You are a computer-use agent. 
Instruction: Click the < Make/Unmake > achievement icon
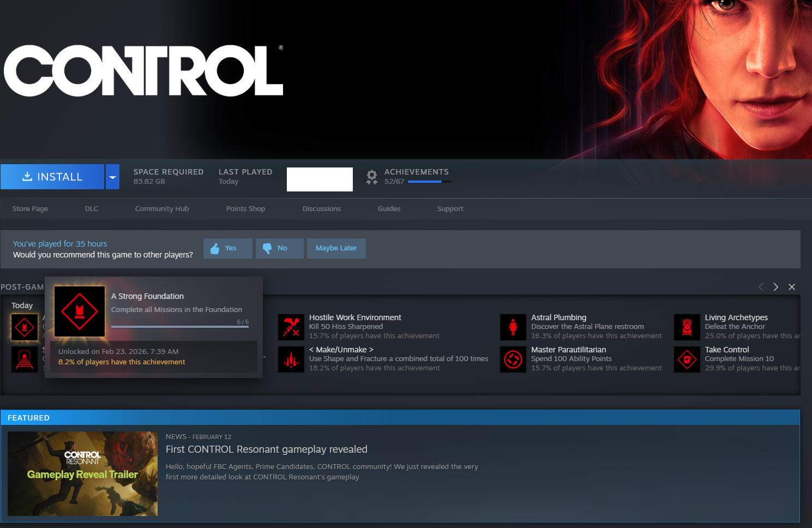pos(291,359)
